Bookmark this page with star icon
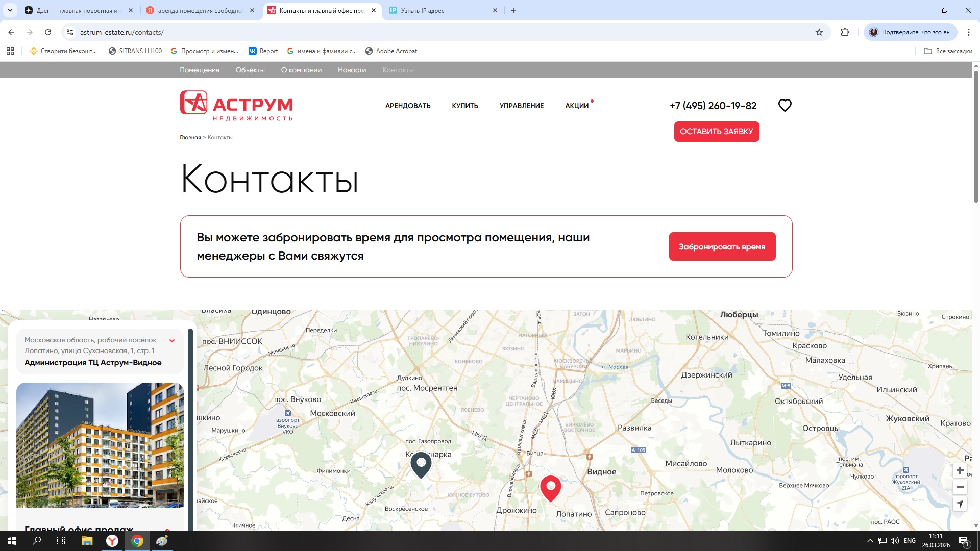This screenshot has height=551, width=980. click(x=819, y=32)
